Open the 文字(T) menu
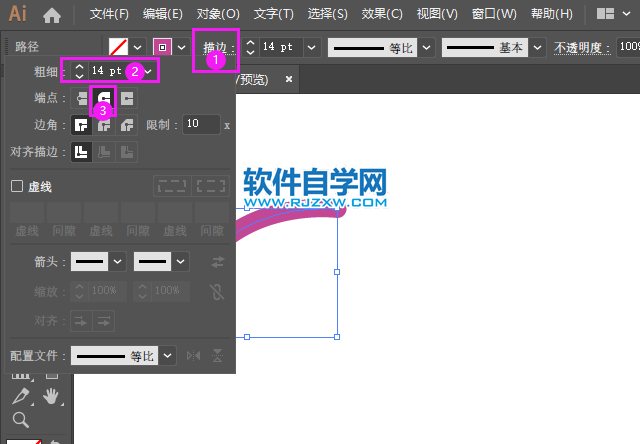Viewport: 640px width, 444px height. 273,14
